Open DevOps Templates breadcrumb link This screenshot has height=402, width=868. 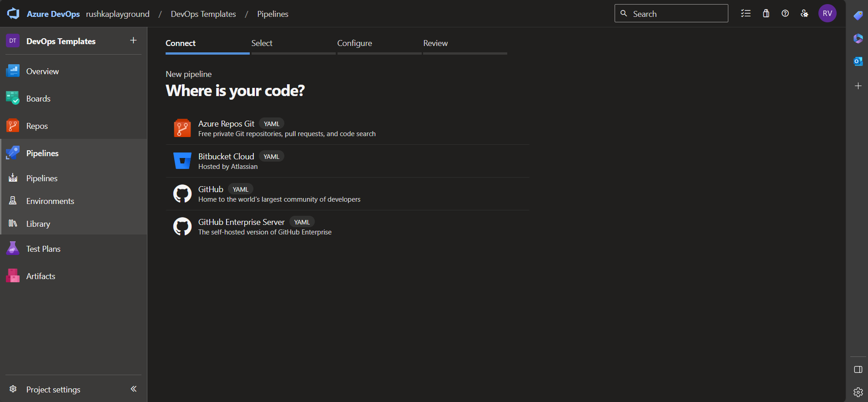click(203, 14)
